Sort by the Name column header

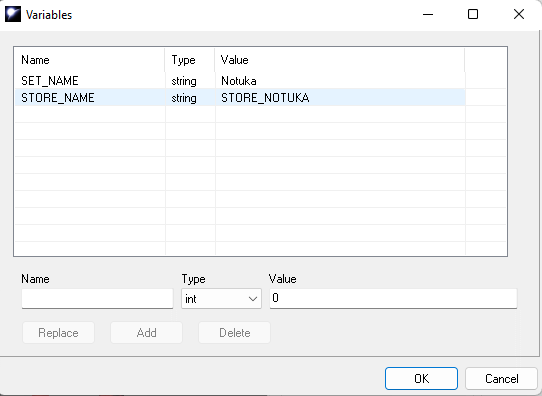[90, 60]
